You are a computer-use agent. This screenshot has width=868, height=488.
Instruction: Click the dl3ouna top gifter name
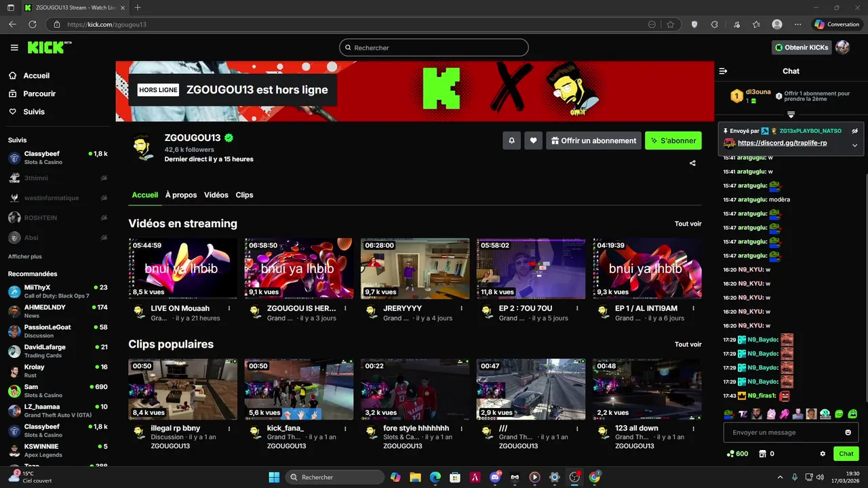[758, 91]
